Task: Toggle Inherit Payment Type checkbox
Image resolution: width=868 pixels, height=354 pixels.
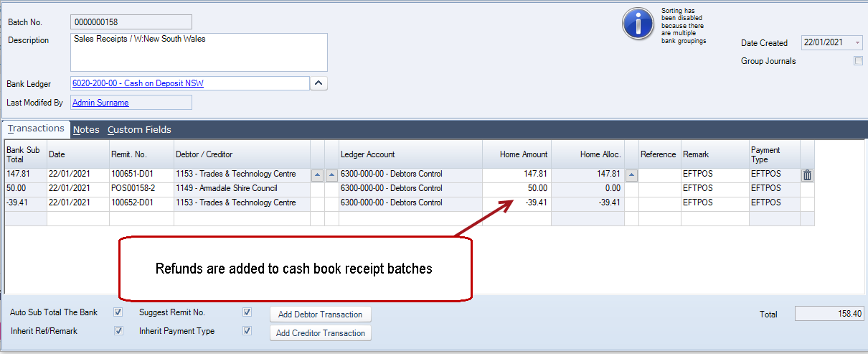Action: point(247,331)
